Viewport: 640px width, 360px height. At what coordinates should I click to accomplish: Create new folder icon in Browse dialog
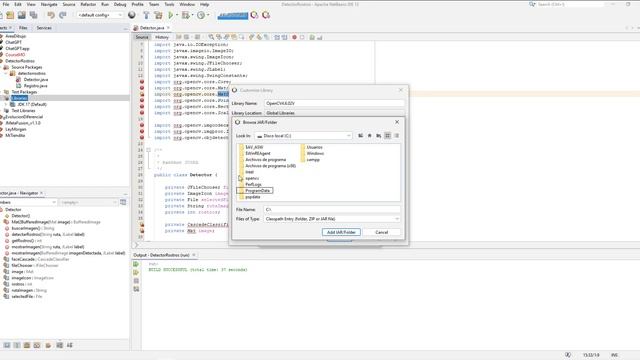tap(379, 136)
